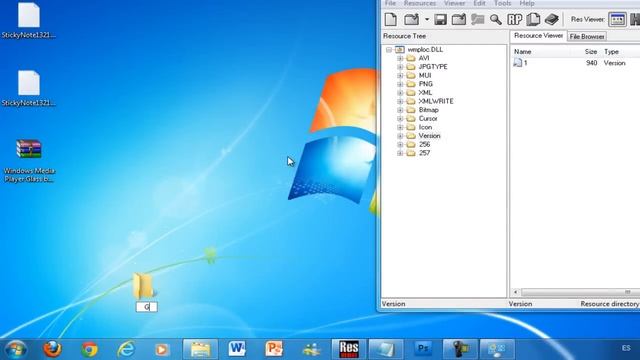Open Microsoft Word from the taskbar
This screenshot has height=360, width=640.
pos(237,349)
